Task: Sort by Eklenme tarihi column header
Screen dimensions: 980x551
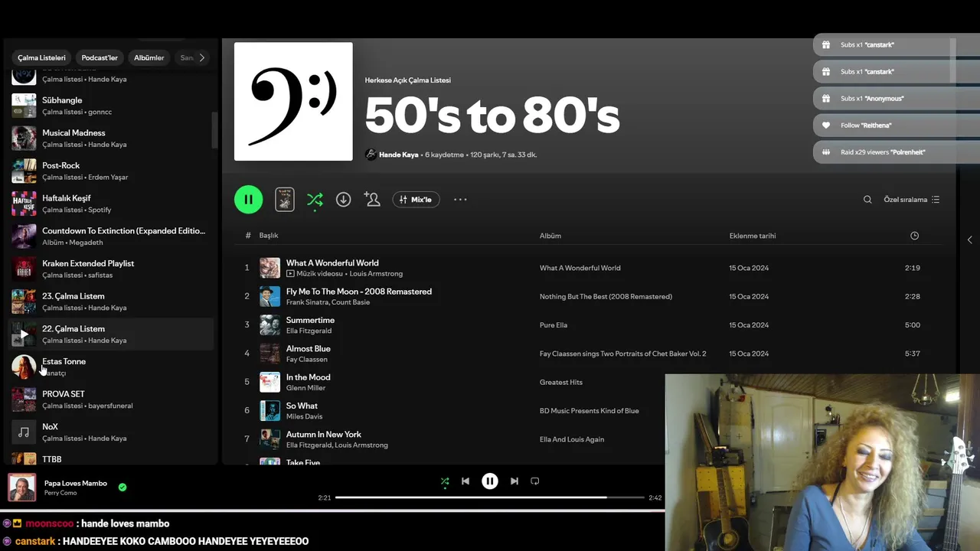Action: point(753,236)
